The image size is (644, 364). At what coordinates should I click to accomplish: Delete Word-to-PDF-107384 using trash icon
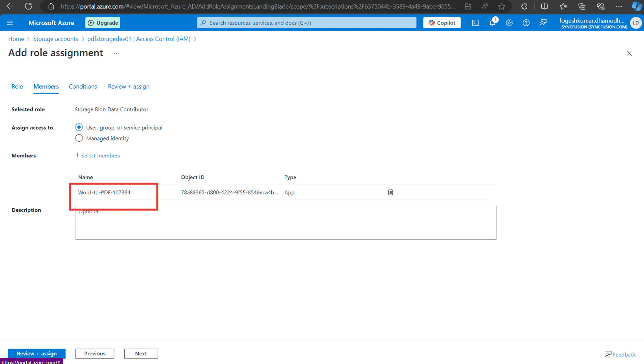(390, 192)
